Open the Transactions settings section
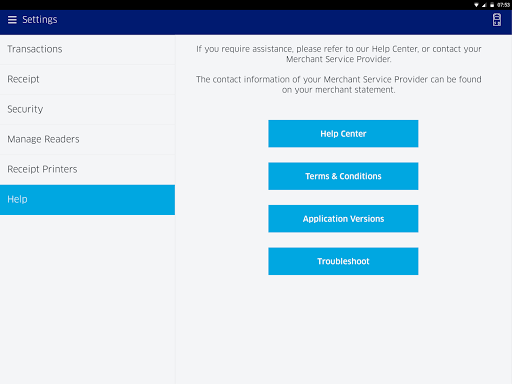 [x=87, y=49]
